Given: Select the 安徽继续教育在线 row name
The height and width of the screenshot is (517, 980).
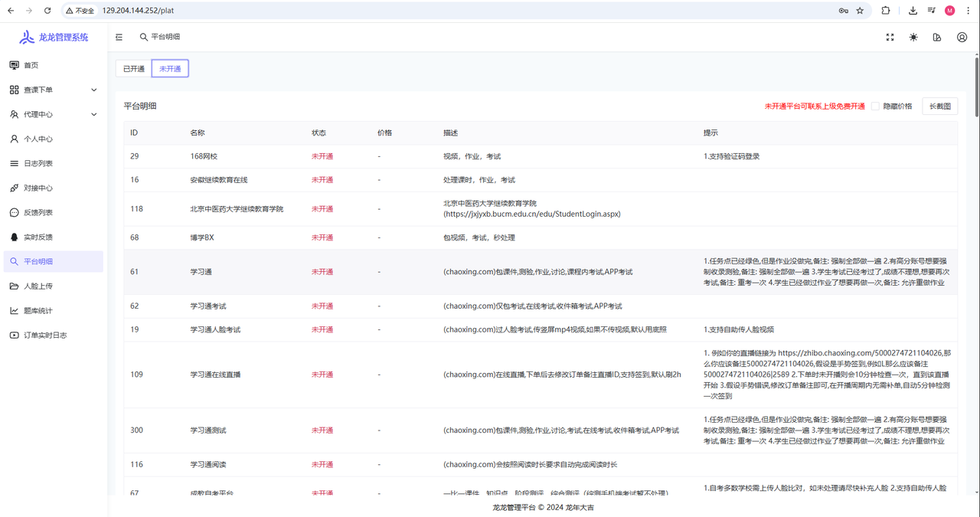Looking at the screenshot, I should [219, 180].
